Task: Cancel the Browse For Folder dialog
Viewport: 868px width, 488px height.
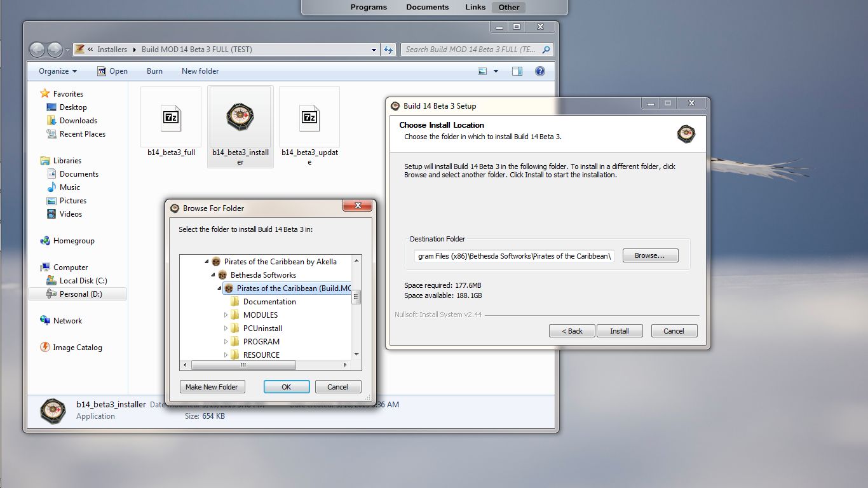Action: click(337, 387)
